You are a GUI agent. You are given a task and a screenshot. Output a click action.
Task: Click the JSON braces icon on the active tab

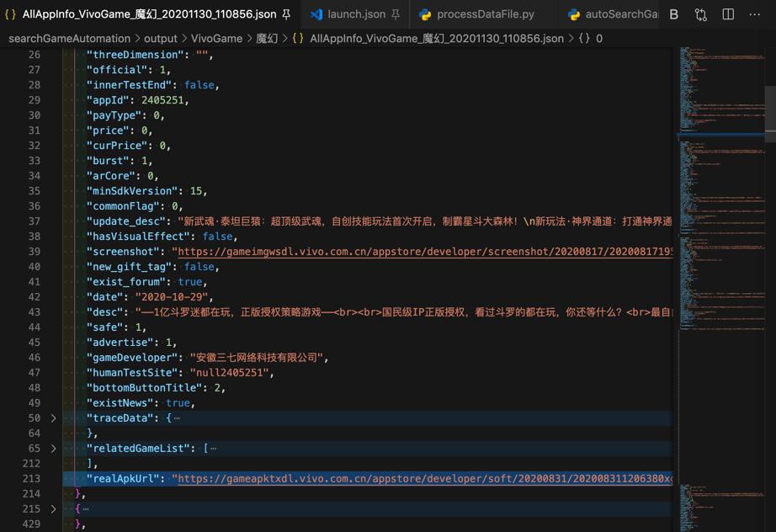coord(12,14)
